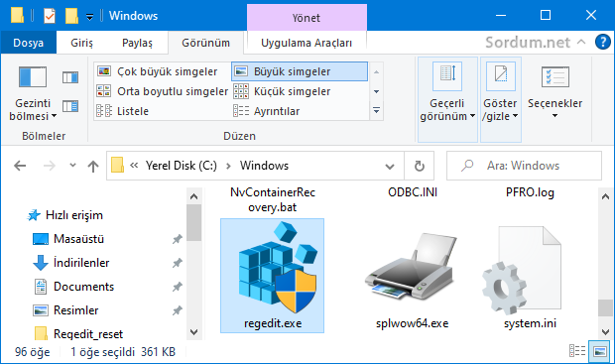Unpin İndirilenler using its pin icon

coord(178,263)
